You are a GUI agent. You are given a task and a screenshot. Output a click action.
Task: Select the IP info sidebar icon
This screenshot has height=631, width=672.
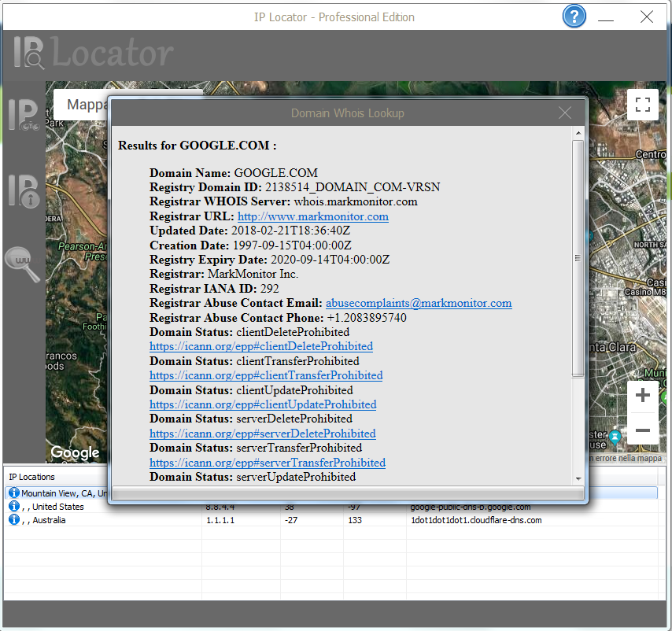coord(24,190)
